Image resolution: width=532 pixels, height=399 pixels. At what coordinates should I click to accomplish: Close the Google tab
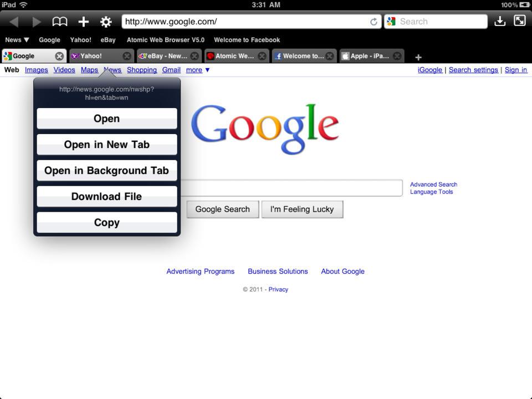59,57
